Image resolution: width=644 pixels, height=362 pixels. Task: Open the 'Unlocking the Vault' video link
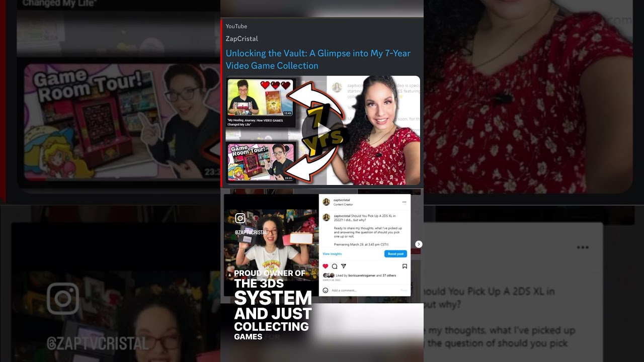tap(318, 59)
